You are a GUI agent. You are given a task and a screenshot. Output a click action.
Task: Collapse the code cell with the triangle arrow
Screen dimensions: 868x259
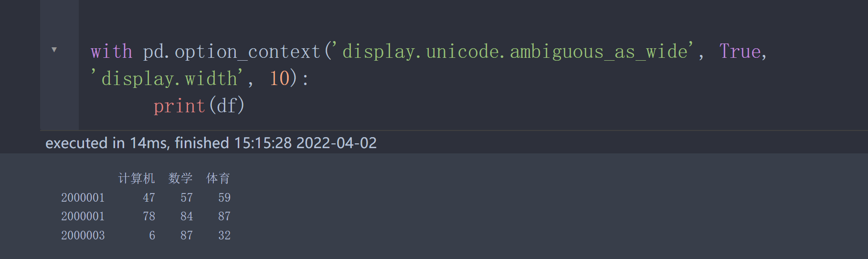point(54,50)
